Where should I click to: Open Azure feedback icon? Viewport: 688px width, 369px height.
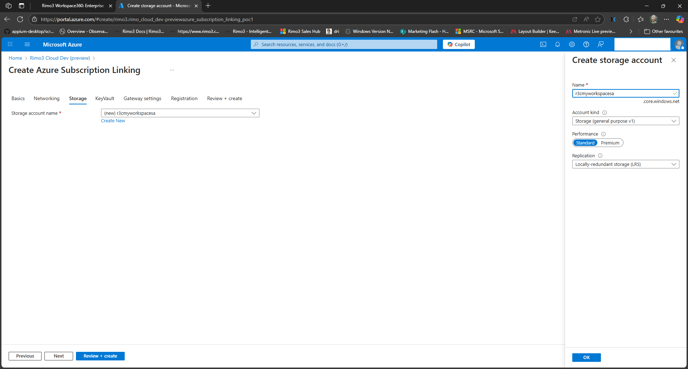[x=601, y=44]
